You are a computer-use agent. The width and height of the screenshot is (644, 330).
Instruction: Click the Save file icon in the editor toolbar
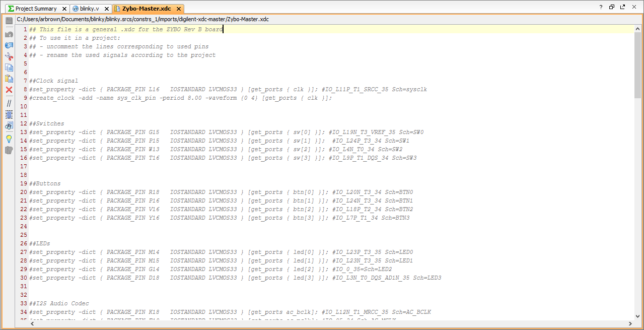(x=9, y=21)
